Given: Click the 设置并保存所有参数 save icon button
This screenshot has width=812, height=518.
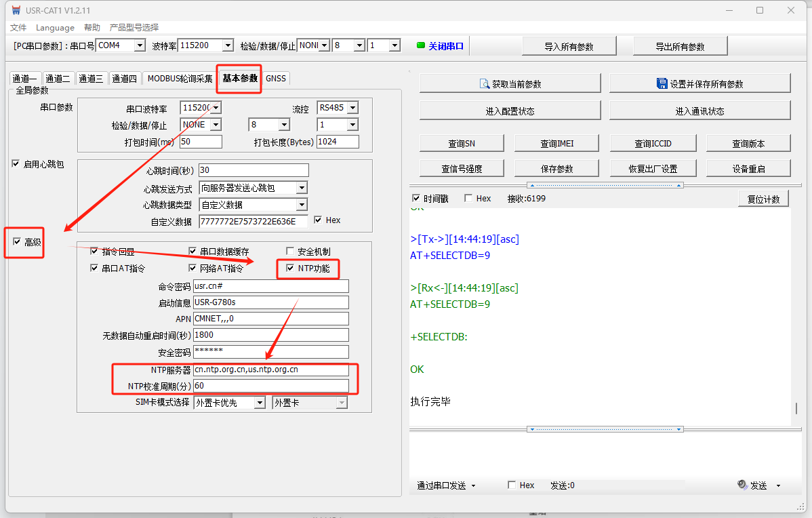Looking at the screenshot, I should point(662,83).
